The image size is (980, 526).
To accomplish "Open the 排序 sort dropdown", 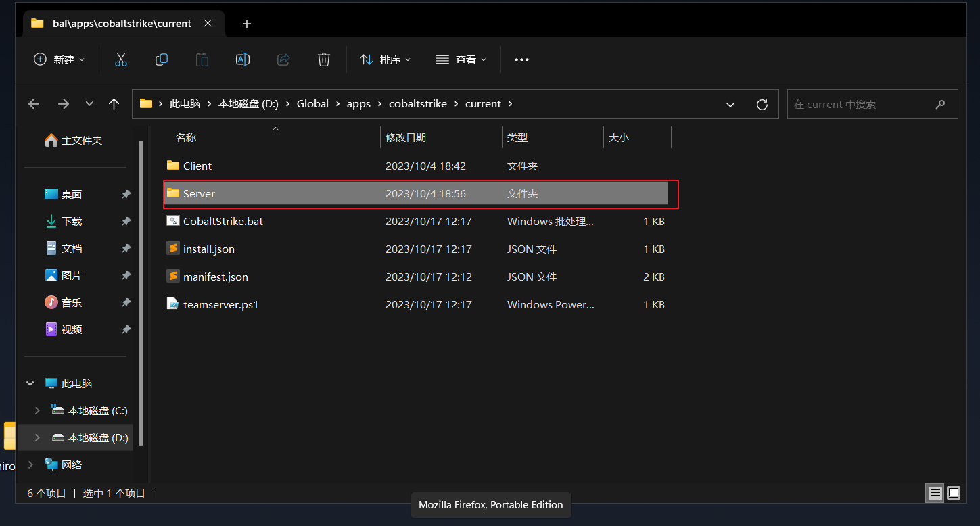I will tap(386, 59).
